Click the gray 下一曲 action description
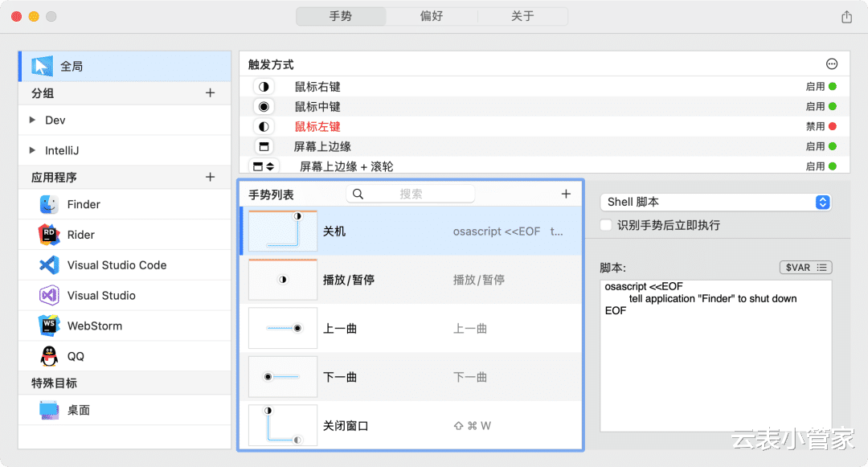The height and width of the screenshot is (467, 868). (x=470, y=377)
